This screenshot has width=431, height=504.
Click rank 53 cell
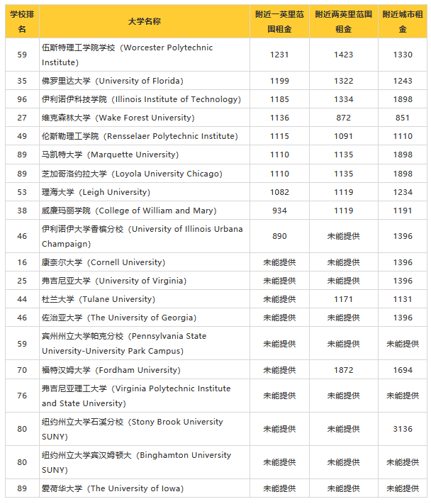click(22, 192)
